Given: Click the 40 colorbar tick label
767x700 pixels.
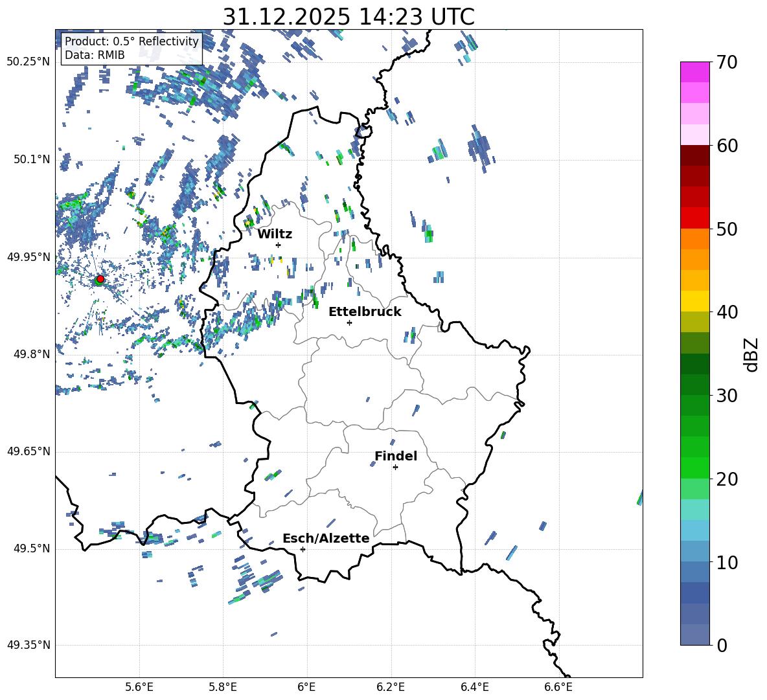Looking at the screenshot, I should [x=727, y=312].
